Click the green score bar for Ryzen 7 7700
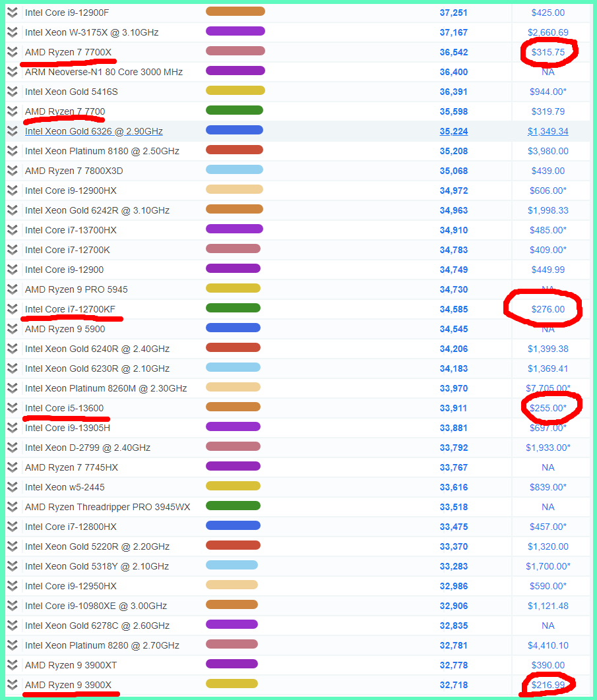 234,110
